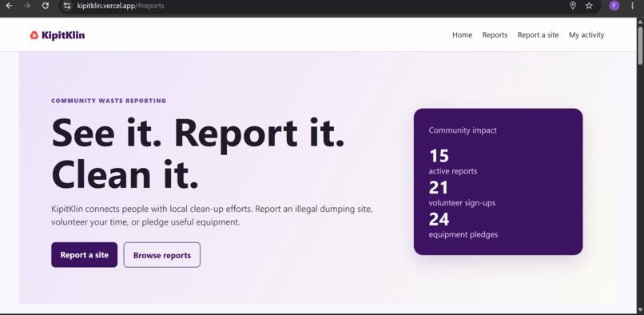Bookmark this page with the star icon
The width and height of the screenshot is (644, 315).
(590, 6)
